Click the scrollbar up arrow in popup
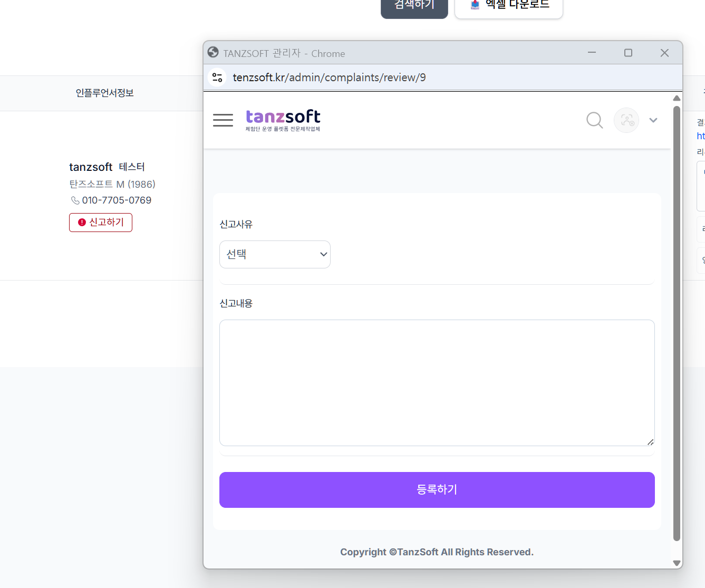 [677, 98]
